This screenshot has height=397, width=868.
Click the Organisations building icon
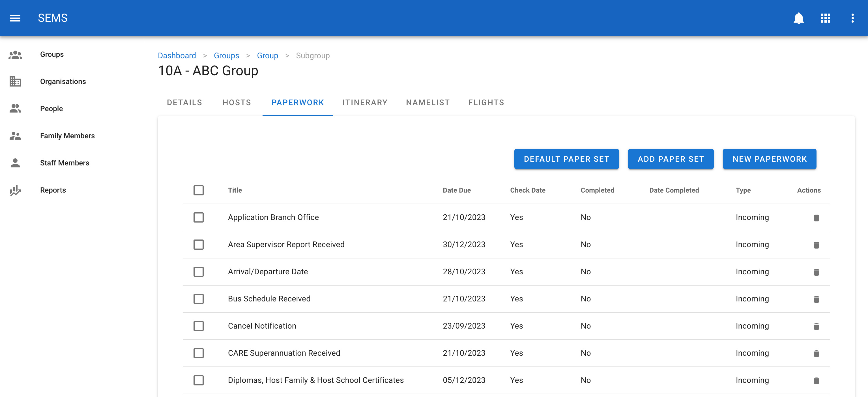tap(15, 81)
